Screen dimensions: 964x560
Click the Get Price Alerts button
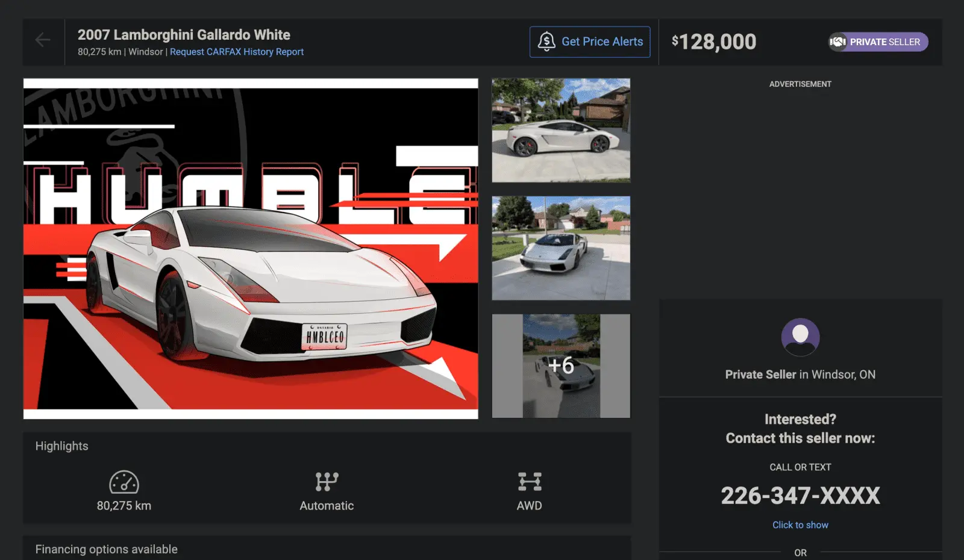pos(590,42)
